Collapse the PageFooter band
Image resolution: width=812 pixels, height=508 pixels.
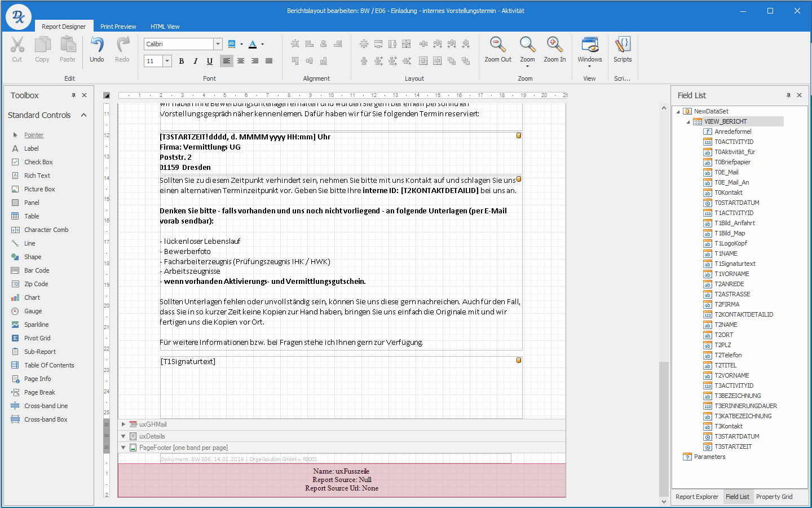(123, 448)
